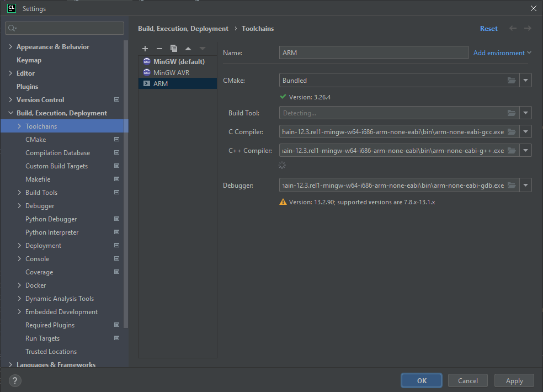The image size is (543, 392).
Task: Apply the settings changes
Action: click(514, 380)
